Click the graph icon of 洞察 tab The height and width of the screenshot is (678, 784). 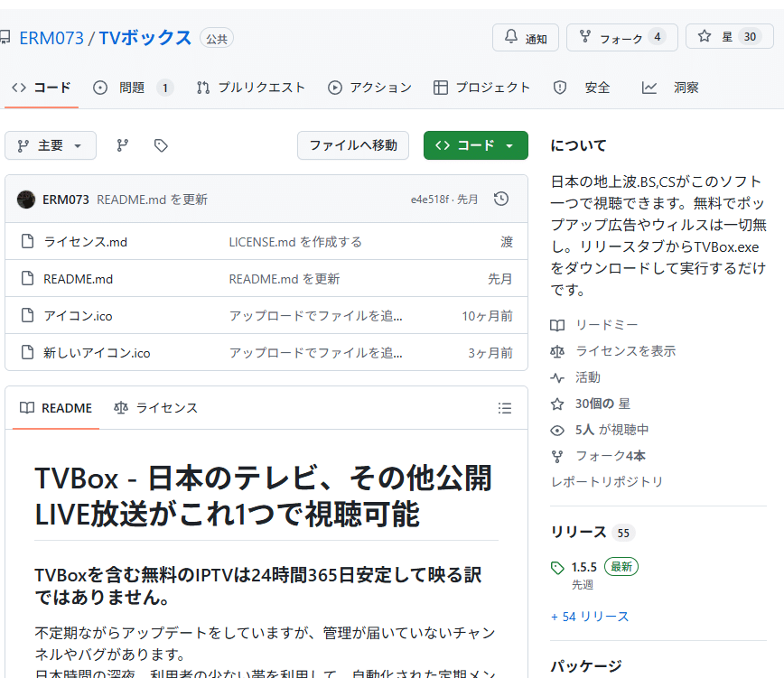click(649, 88)
